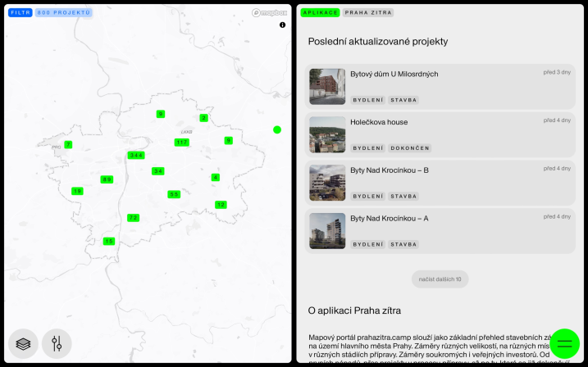Click the Mapbox logo on the map

[269, 13]
